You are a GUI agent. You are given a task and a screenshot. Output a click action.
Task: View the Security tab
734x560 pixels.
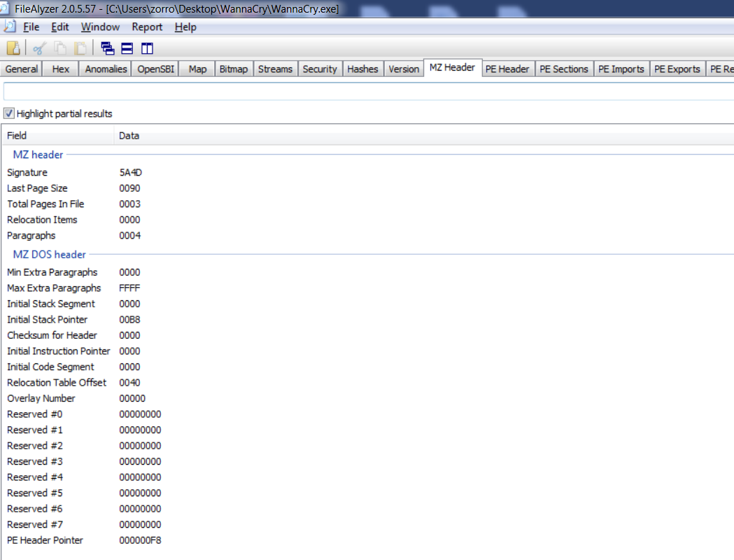coord(320,69)
